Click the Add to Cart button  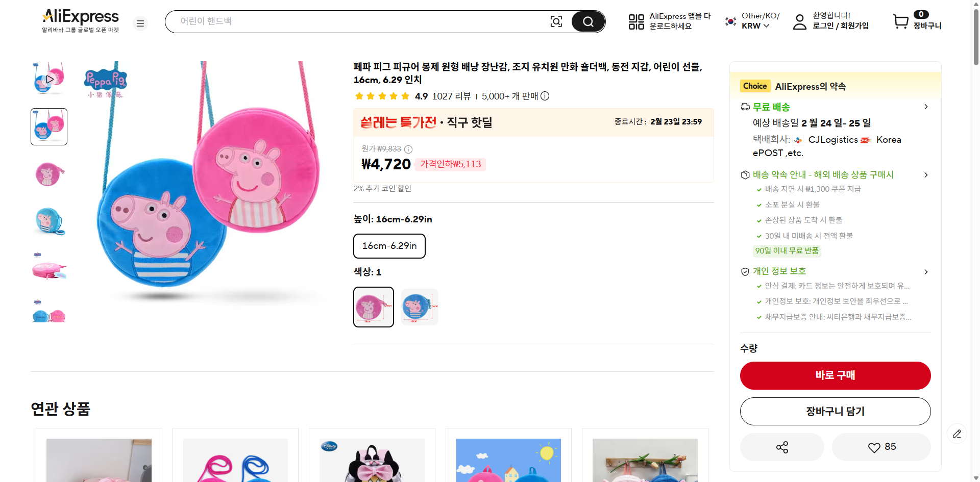point(835,412)
